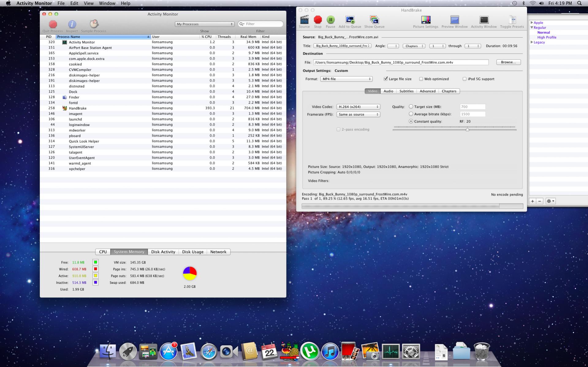Image resolution: width=588 pixels, height=367 pixels.
Task: Click the Browse... button
Action: point(508,62)
